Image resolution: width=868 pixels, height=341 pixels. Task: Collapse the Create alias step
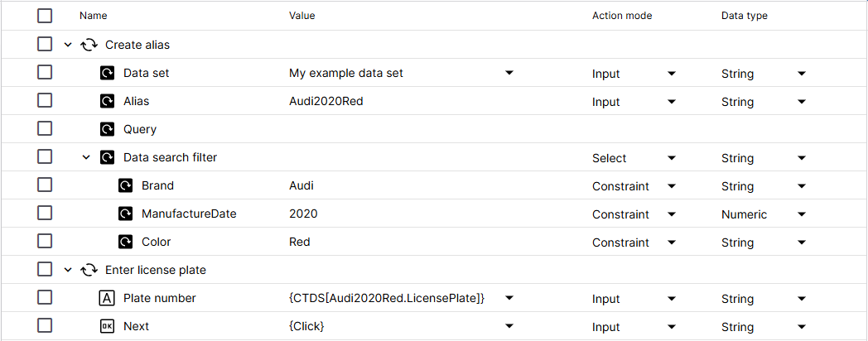tap(68, 45)
